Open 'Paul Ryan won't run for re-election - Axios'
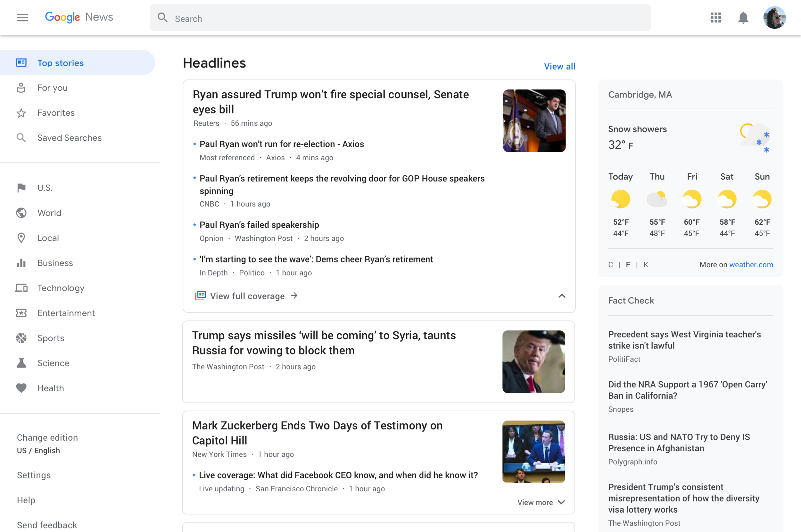Viewport: 801px width, 532px height. click(282, 144)
